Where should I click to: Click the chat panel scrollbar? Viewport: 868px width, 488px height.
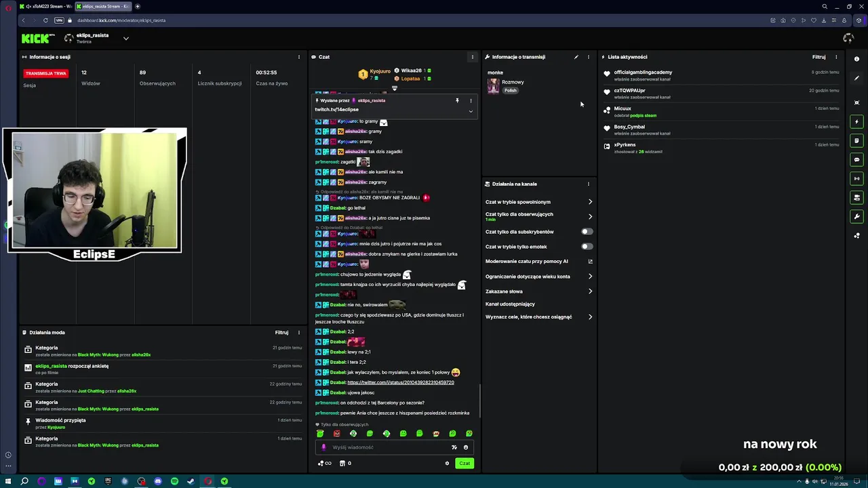pyautogui.click(x=480, y=401)
